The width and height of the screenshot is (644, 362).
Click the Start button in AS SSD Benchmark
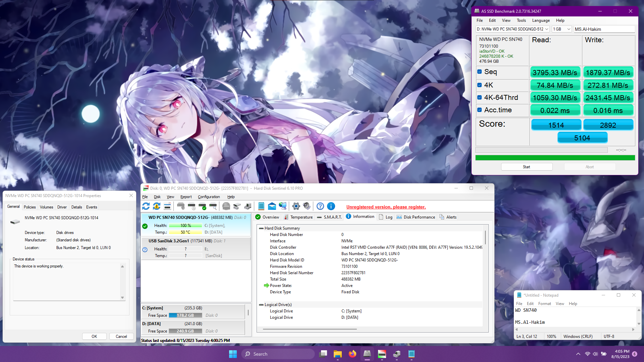point(527,167)
